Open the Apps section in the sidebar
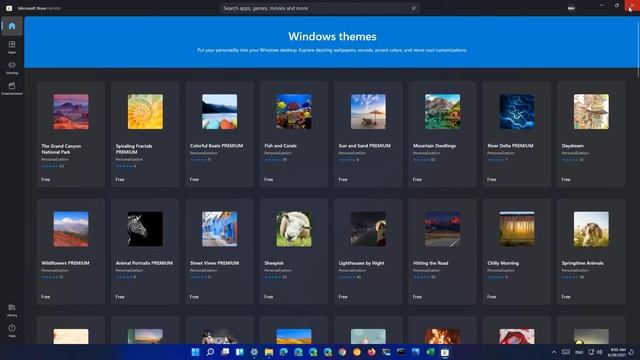 (12, 47)
